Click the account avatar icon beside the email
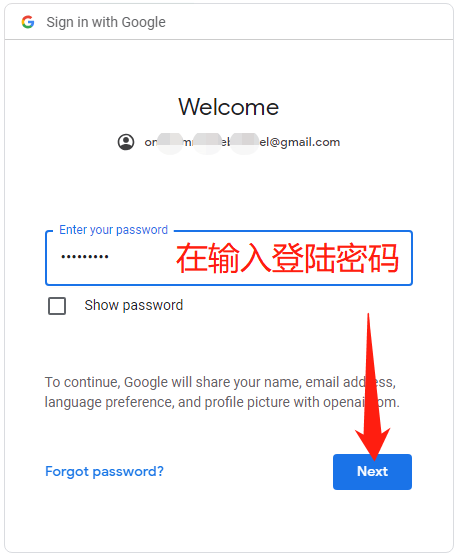The width and height of the screenshot is (457, 555). tap(126, 142)
